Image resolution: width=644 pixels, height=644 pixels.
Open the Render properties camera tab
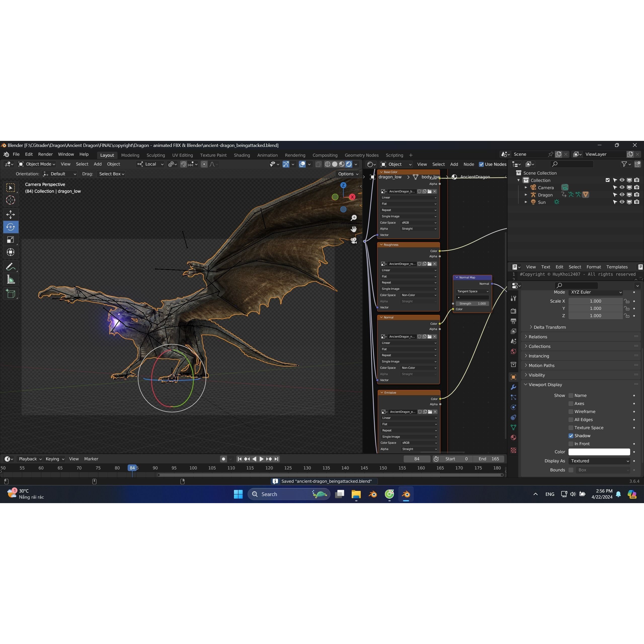pyautogui.click(x=513, y=311)
